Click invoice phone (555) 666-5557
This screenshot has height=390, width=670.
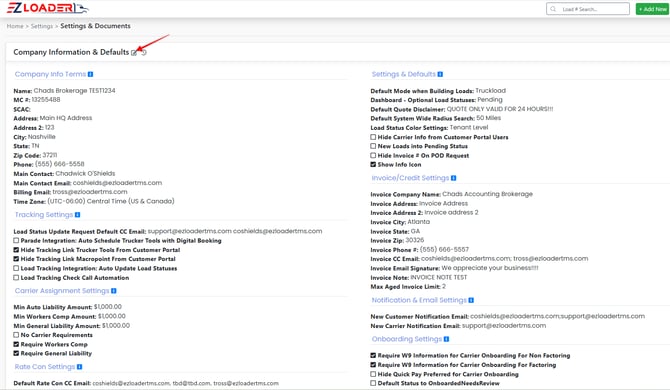pos(444,249)
